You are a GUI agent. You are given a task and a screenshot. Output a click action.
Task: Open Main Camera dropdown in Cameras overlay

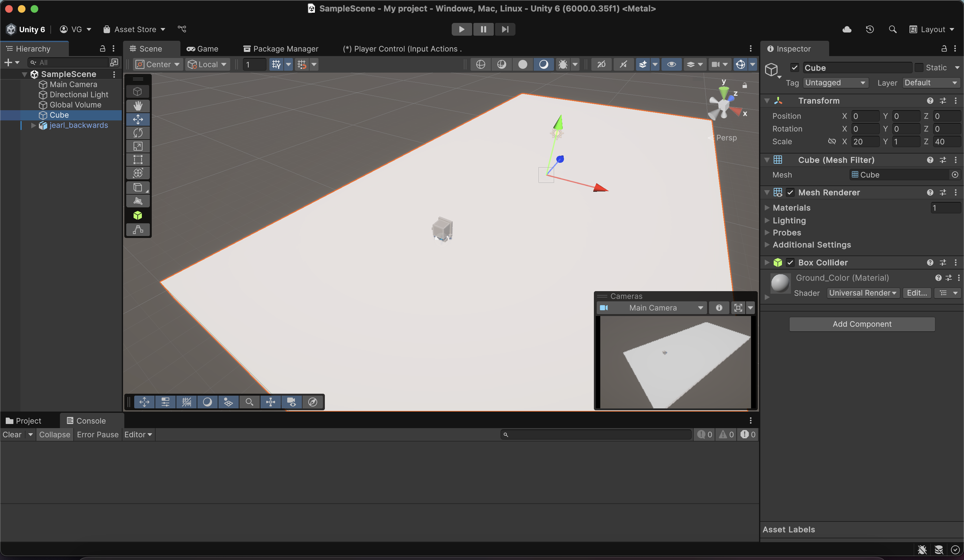(652, 308)
